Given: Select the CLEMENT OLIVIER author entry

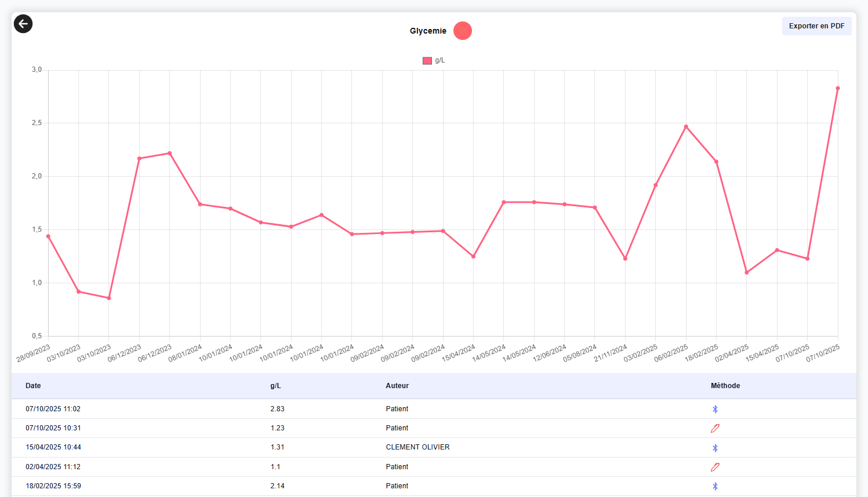Looking at the screenshot, I should coord(417,447).
